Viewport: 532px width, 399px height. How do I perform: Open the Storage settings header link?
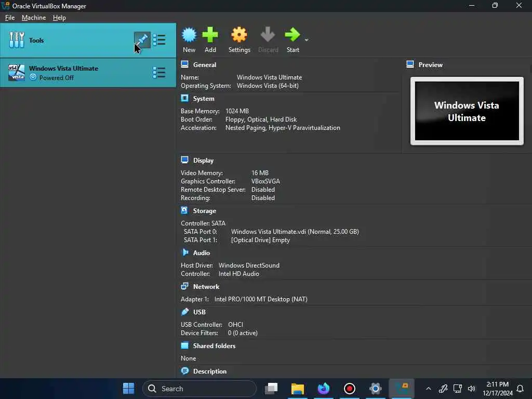pyautogui.click(x=205, y=211)
